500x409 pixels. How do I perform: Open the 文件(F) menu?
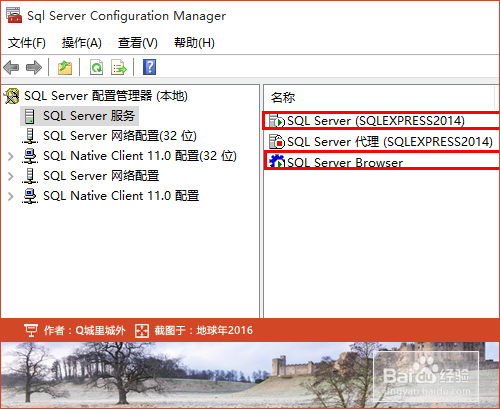pyautogui.click(x=27, y=43)
